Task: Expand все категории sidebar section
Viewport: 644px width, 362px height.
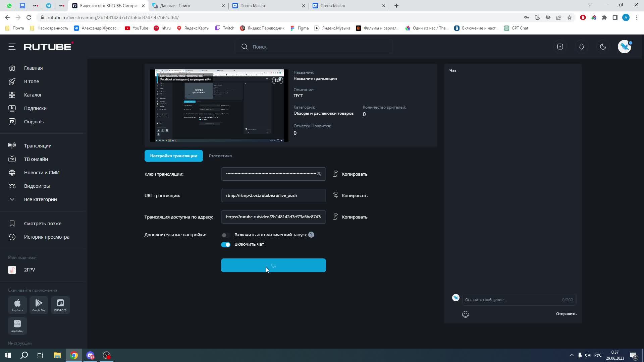Action: [12, 199]
